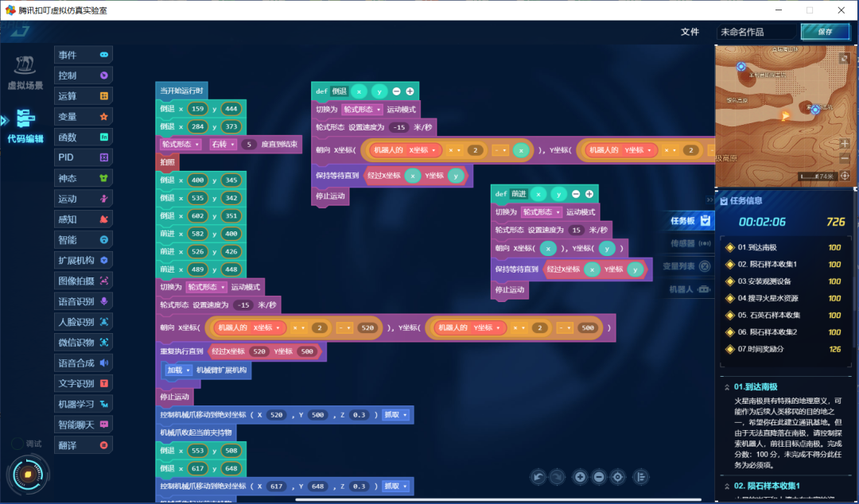
Task: Open 抓取 dropdown on X 520 block
Action: click(x=396, y=415)
